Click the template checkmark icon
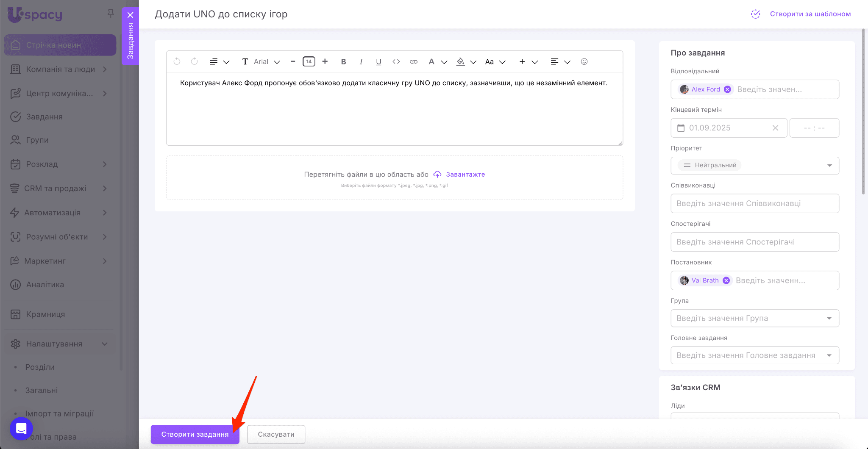868x449 pixels. pyautogui.click(x=755, y=14)
